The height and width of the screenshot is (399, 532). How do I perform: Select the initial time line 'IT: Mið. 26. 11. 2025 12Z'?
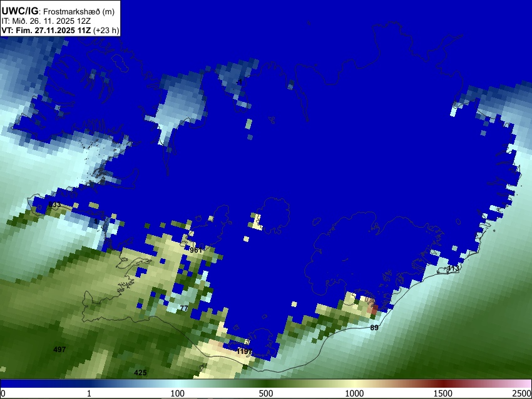pyautogui.click(x=47, y=21)
